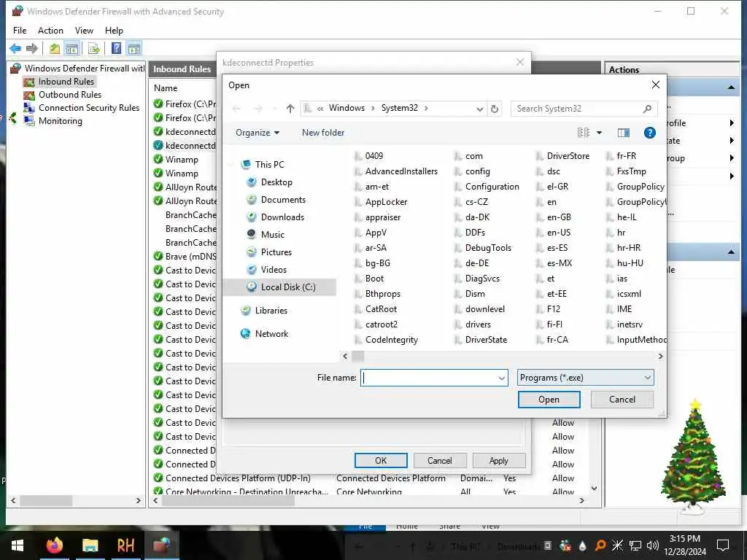This screenshot has height=560, width=747.
Task: Click the firewall toolbar Help icon
Action: pos(116,48)
